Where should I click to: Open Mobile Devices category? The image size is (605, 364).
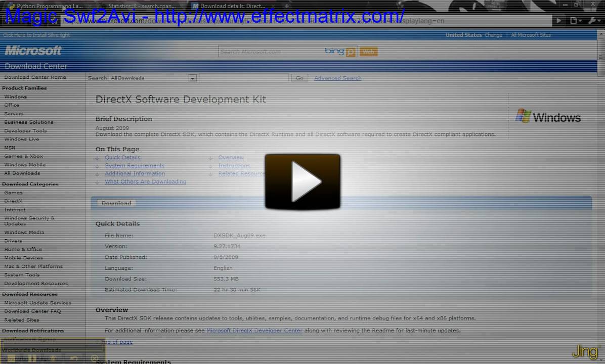[24, 258]
